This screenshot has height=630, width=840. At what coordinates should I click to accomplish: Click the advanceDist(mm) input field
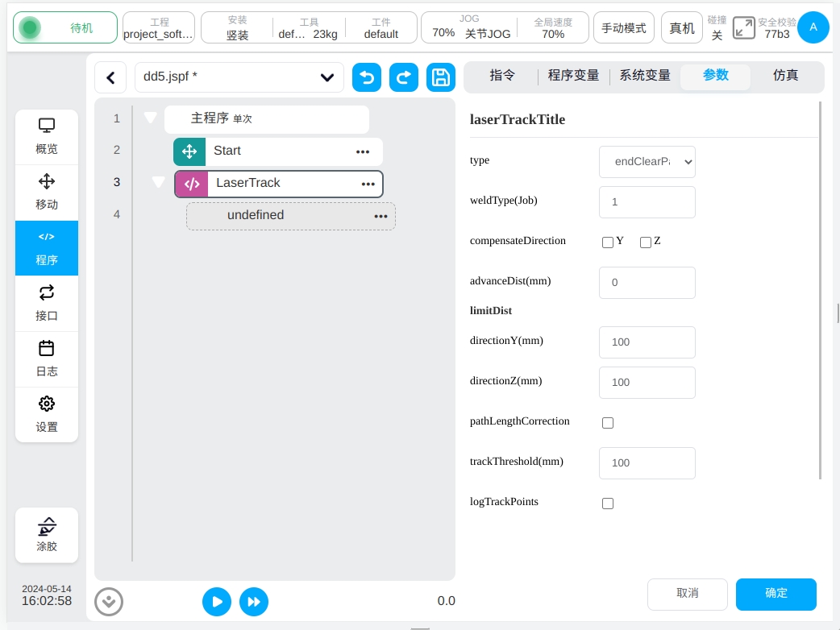(x=647, y=283)
